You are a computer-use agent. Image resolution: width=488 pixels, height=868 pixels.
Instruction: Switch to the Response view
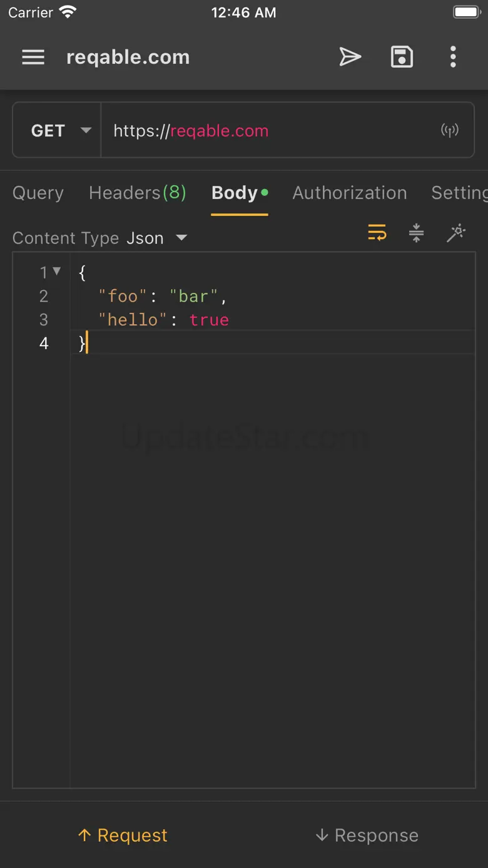(x=367, y=835)
